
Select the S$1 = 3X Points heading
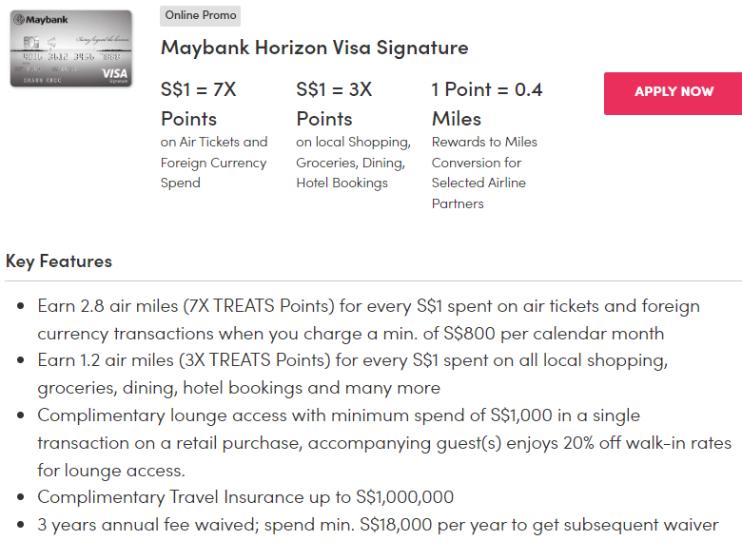(334, 104)
